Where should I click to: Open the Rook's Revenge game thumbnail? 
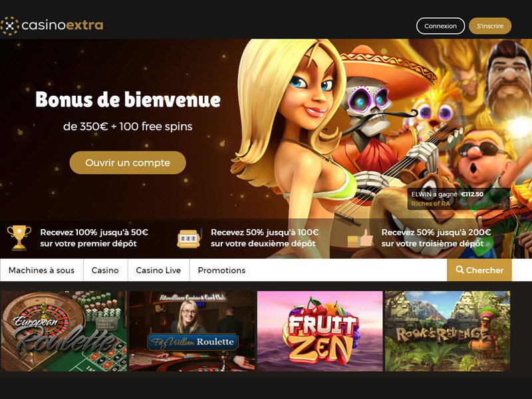click(448, 331)
